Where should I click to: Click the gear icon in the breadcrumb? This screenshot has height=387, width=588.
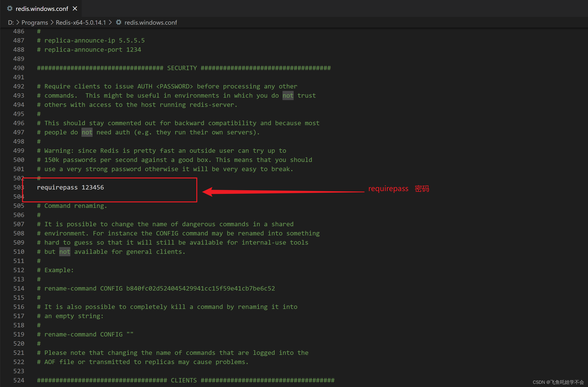coord(119,22)
